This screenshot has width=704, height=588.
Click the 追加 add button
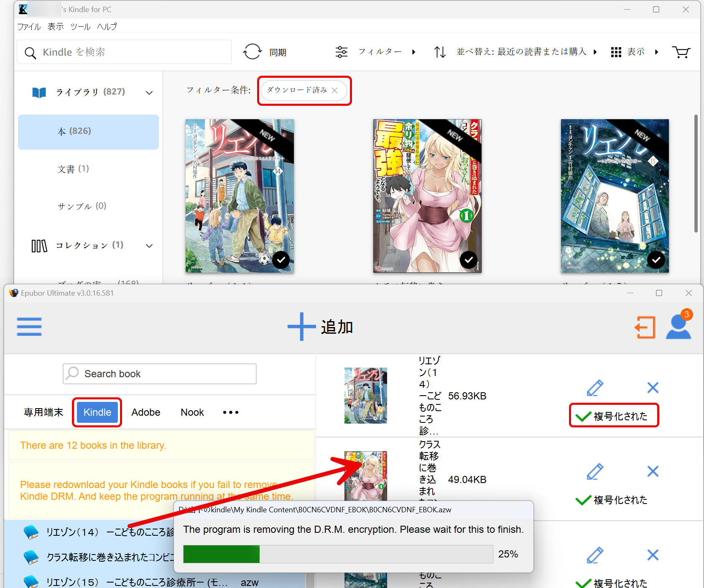(319, 327)
